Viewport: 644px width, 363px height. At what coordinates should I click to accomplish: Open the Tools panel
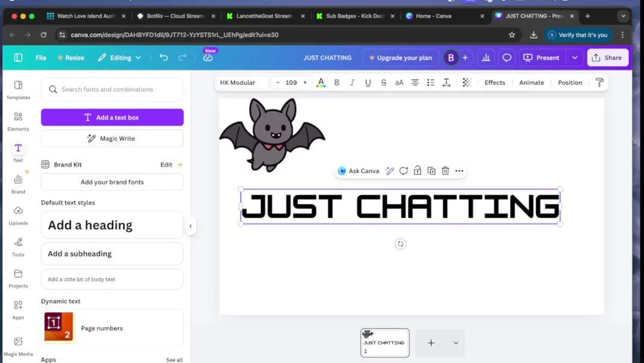[18, 247]
